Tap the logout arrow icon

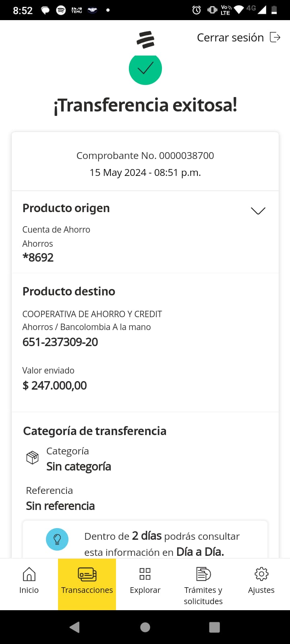click(275, 37)
